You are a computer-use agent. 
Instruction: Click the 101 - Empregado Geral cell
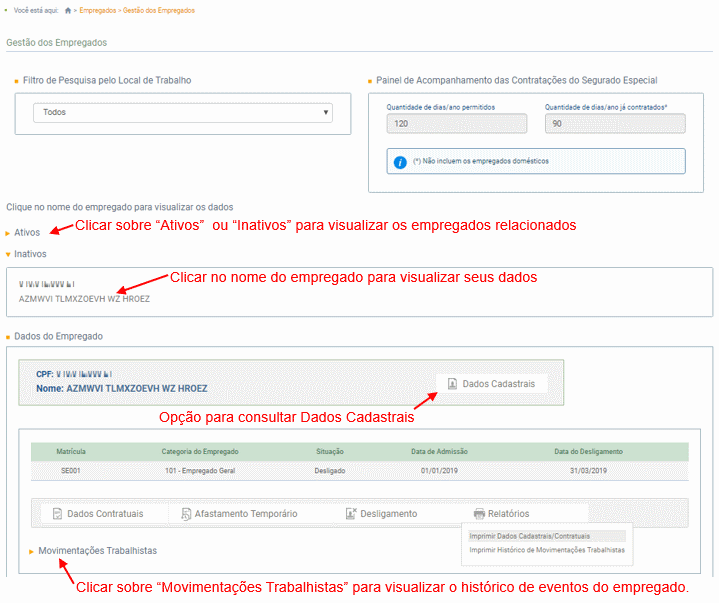[200, 471]
